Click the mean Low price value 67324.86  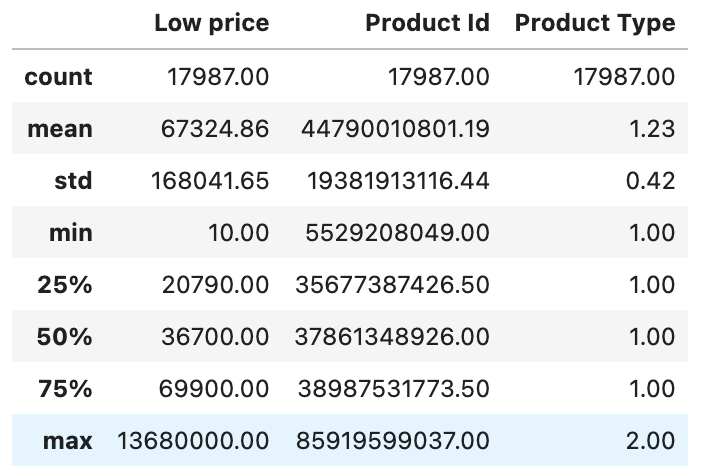[x=215, y=129]
